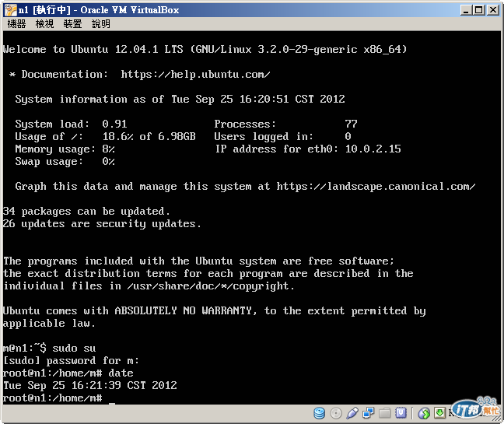Click the 'ABSOLUTELY NO WARRANTY' line
Image resolution: width=504 pixels, height=424 pixels.
coord(215,311)
